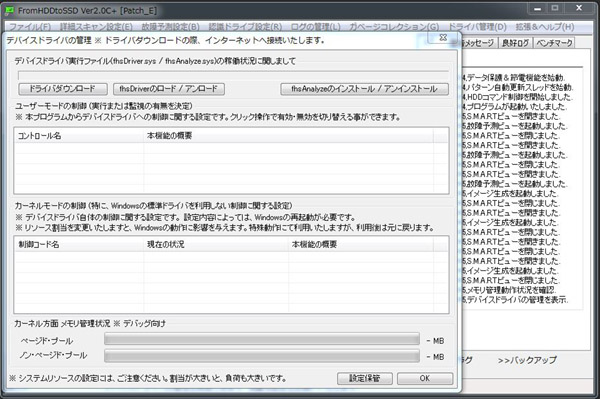Open the ドライバ管理(D) menu
This screenshot has height=399, width=600.
(477, 27)
